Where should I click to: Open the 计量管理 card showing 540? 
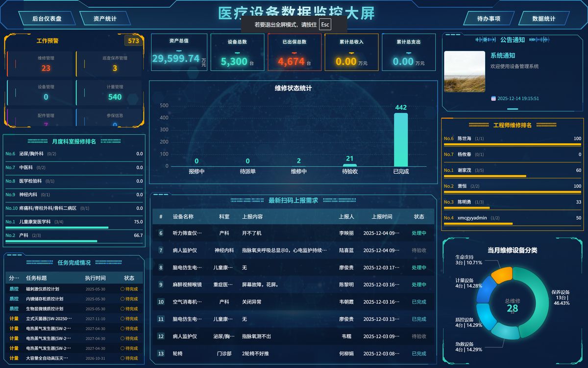click(x=109, y=93)
